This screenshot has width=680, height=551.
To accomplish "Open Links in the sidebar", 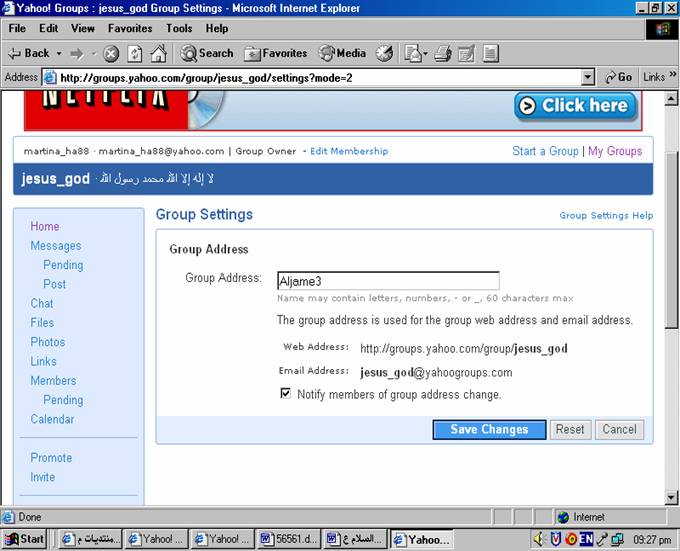I will tap(43, 361).
